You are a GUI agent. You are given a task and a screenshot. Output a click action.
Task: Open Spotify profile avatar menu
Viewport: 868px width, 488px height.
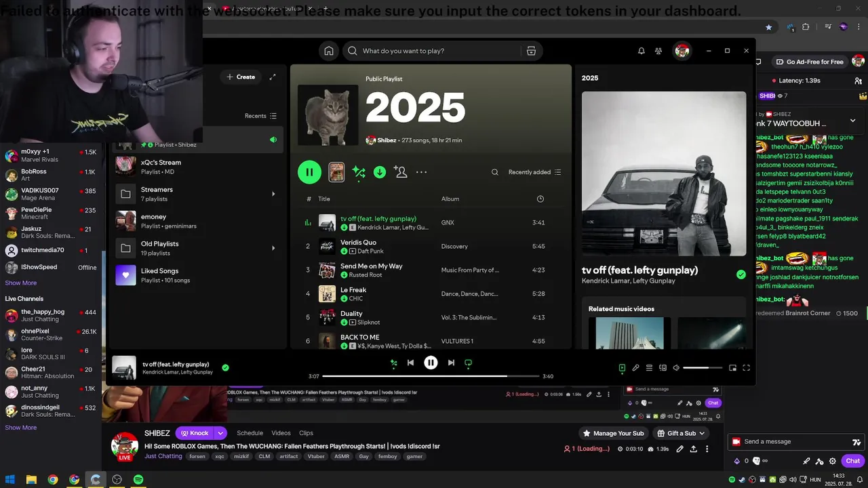pyautogui.click(x=682, y=51)
